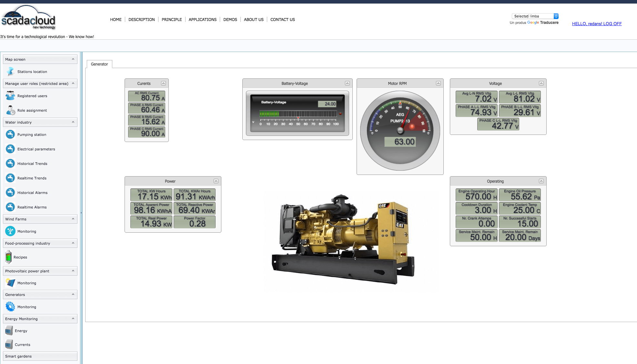This screenshot has width=637, height=364.
Task: Toggle the Operating panel collapse arrow
Action: [541, 181]
